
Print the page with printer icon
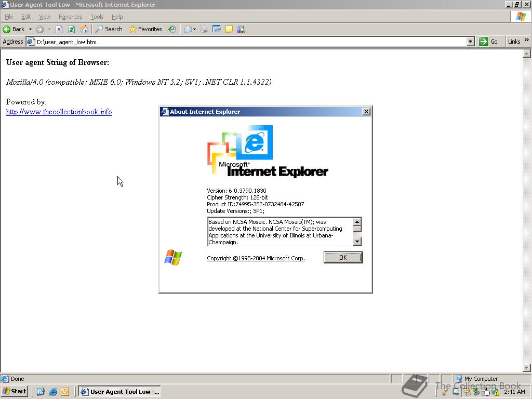click(204, 29)
